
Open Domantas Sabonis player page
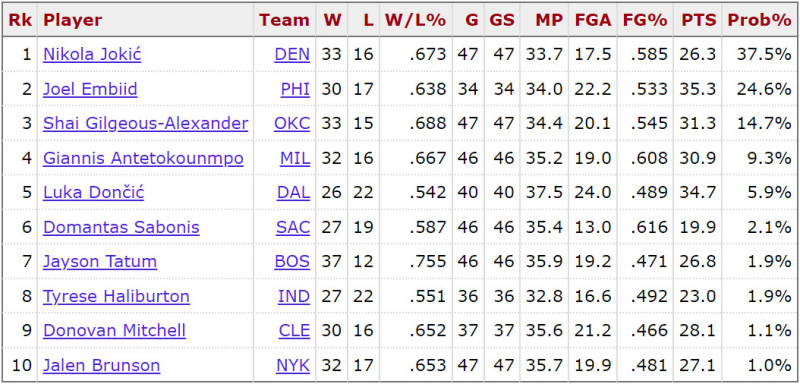pos(121,227)
